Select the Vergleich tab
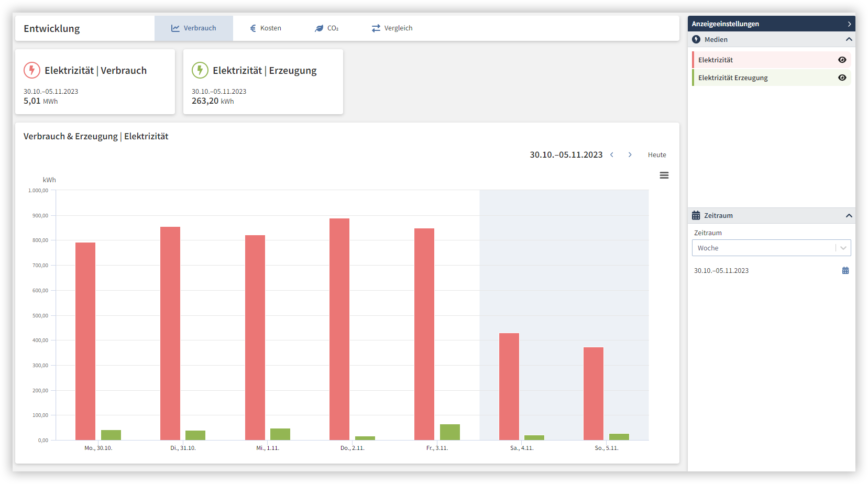This screenshot has width=868, height=484. coord(392,28)
